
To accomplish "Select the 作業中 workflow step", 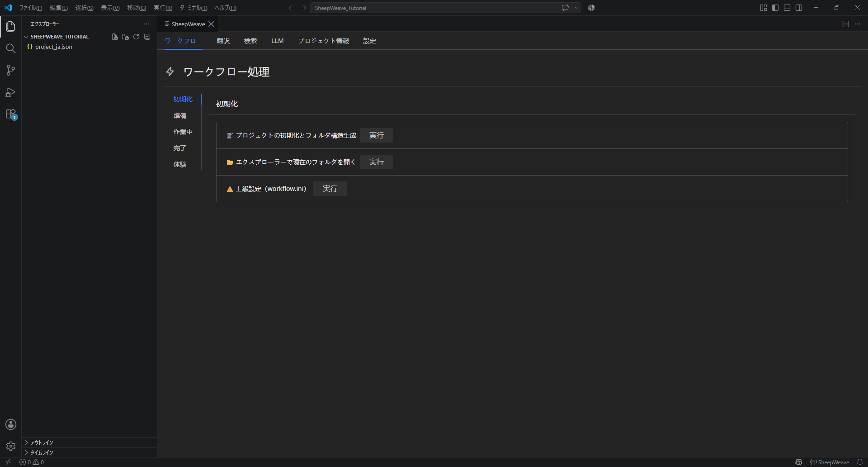I will [x=183, y=132].
